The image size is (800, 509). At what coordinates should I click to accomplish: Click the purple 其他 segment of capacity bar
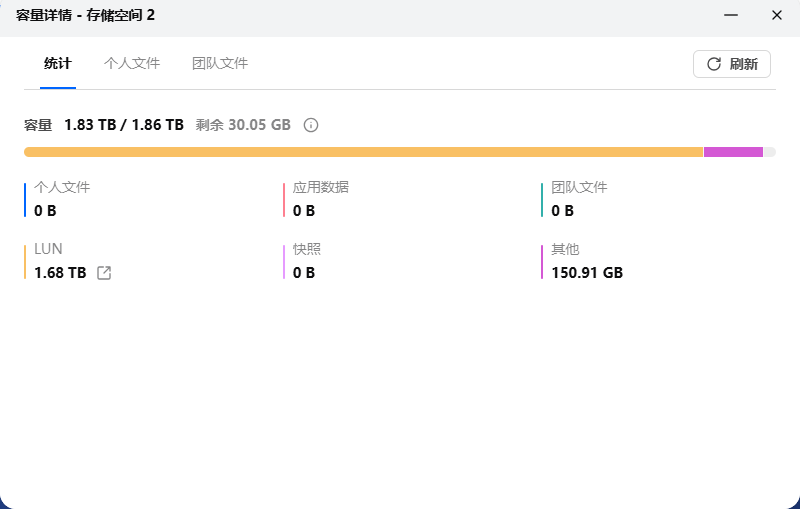(x=733, y=152)
